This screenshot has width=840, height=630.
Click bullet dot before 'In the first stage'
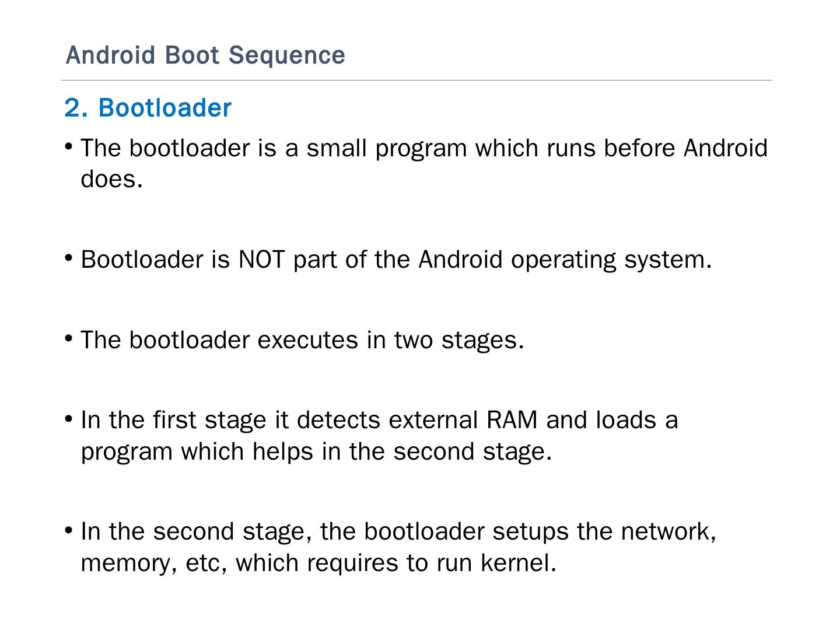click(x=69, y=418)
